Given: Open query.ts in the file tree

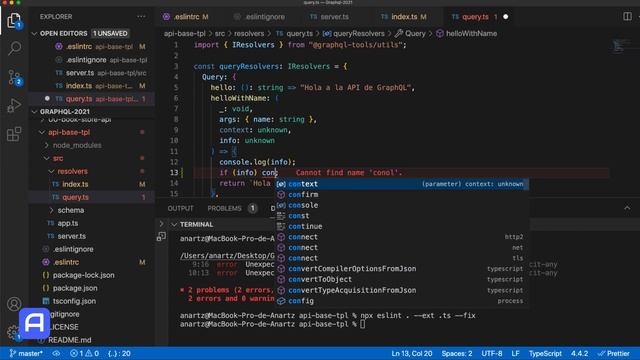Looking at the screenshot, I should 76,198.
